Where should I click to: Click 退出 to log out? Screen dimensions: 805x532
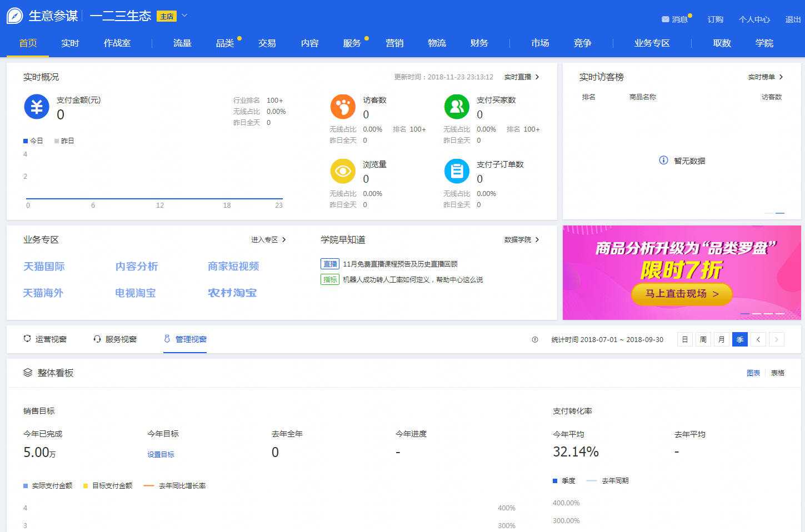tap(793, 19)
